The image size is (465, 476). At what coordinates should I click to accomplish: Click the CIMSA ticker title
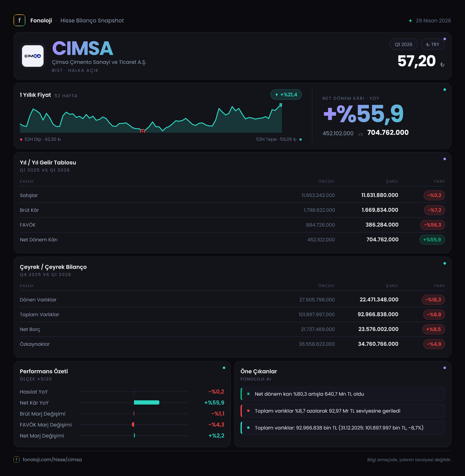(x=83, y=48)
